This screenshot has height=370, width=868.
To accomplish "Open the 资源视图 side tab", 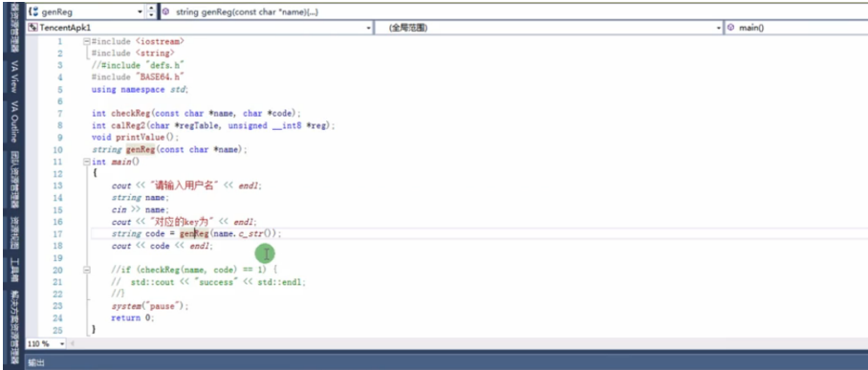I will pyautogui.click(x=15, y=232).
